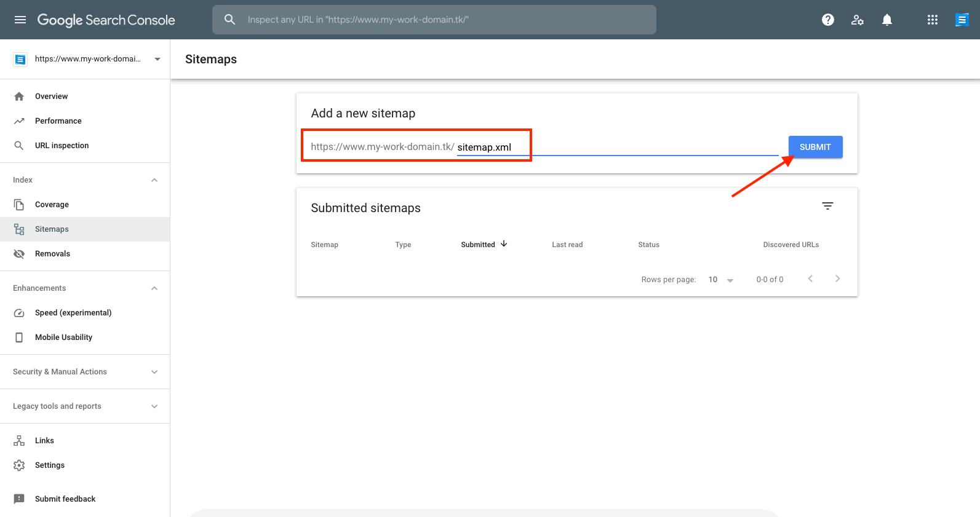Click the Discovered URLs column header
This screenshot has width=980, height=517.
(791, 245)
